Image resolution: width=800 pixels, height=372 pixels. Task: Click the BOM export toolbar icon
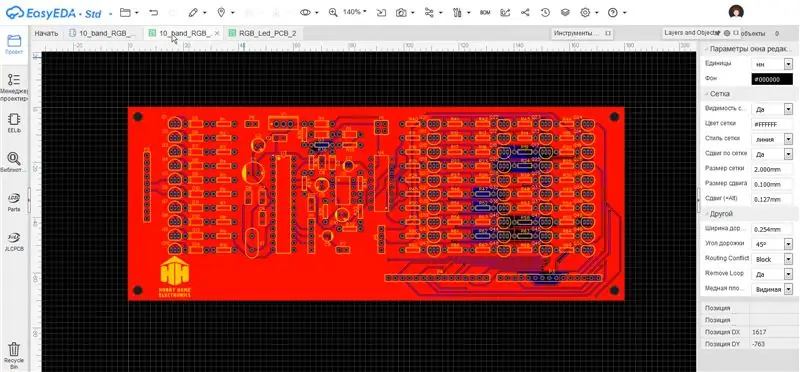click(x=485, y=12)
